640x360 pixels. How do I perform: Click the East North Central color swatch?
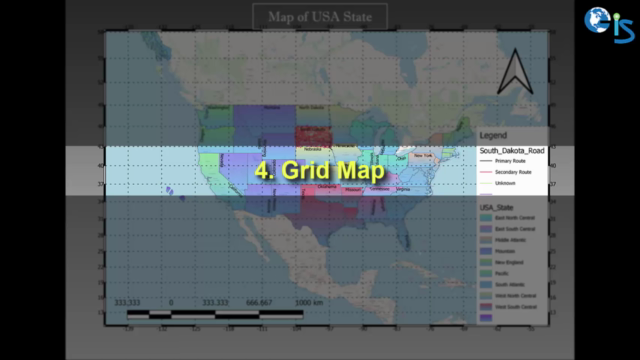coord(486,218)
